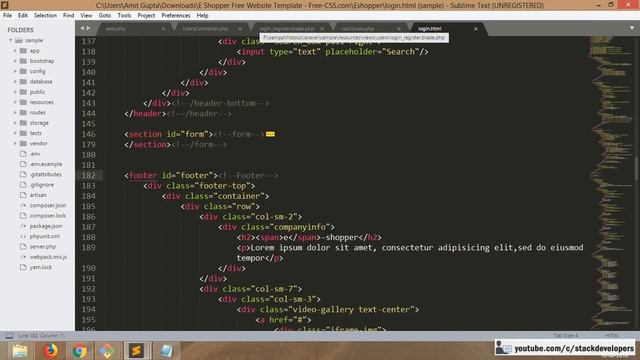Open the notepad-style app in taskbar

click(x=166, y=351)
